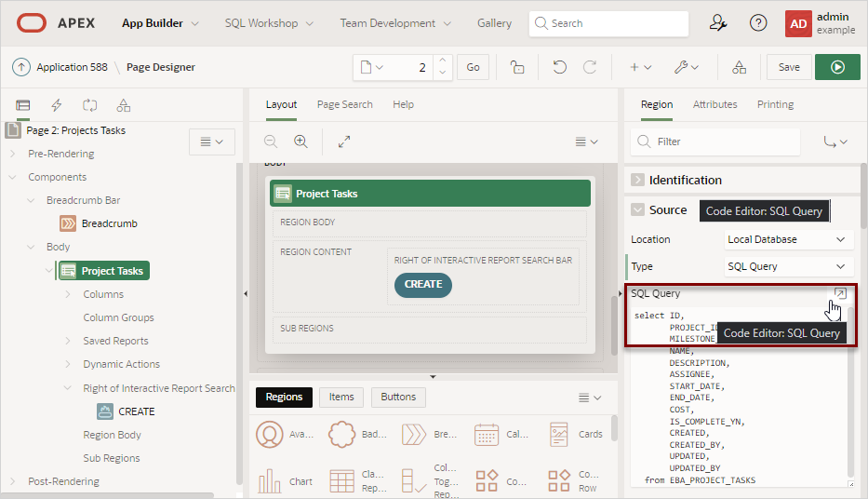Show the Buttons gallery tab

pos(398,398)
